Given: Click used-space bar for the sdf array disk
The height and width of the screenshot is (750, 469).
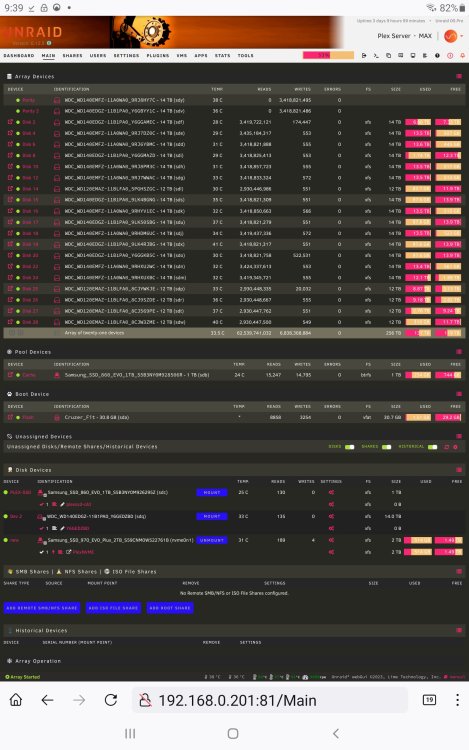Looking at the screenshot, I should pos(418,122).
